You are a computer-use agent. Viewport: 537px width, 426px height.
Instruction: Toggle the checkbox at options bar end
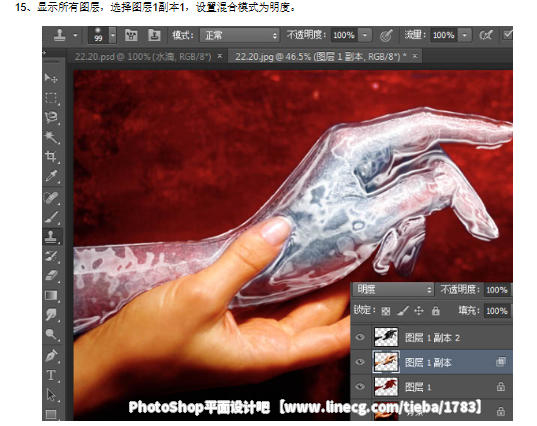pos(507,35)
